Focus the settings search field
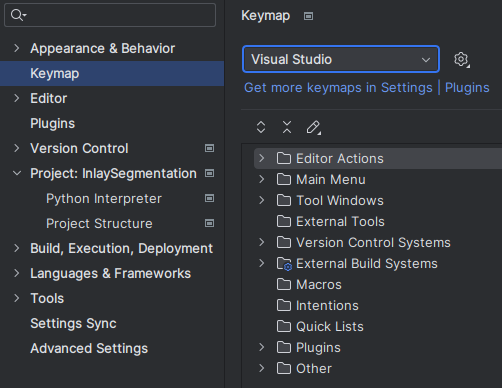This screenshot has height=388, width=502. [110, 15]
